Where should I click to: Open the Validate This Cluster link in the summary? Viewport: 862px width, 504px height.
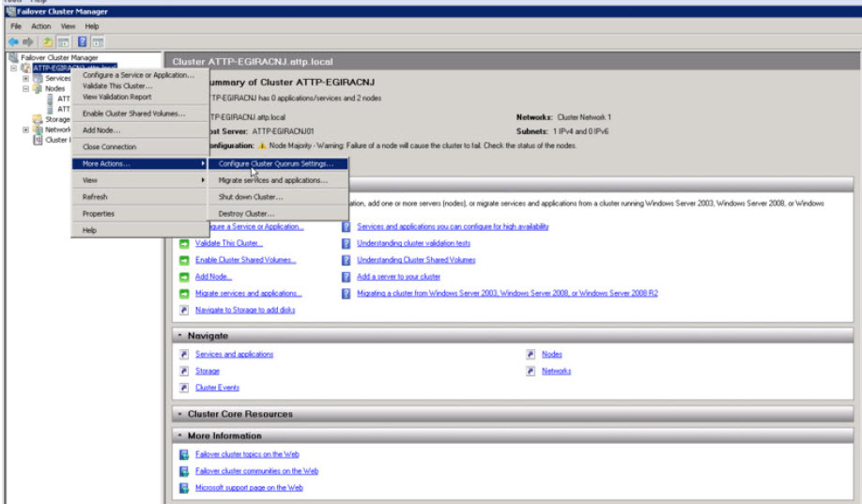pyautogui.click(x=229, y=243)
